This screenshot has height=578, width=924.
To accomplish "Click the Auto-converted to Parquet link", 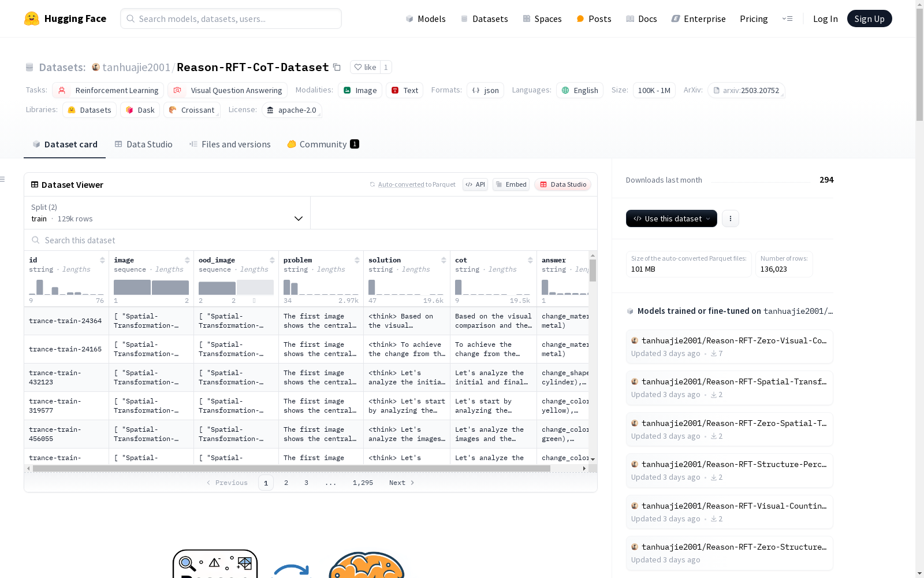I will click(412, 184).
